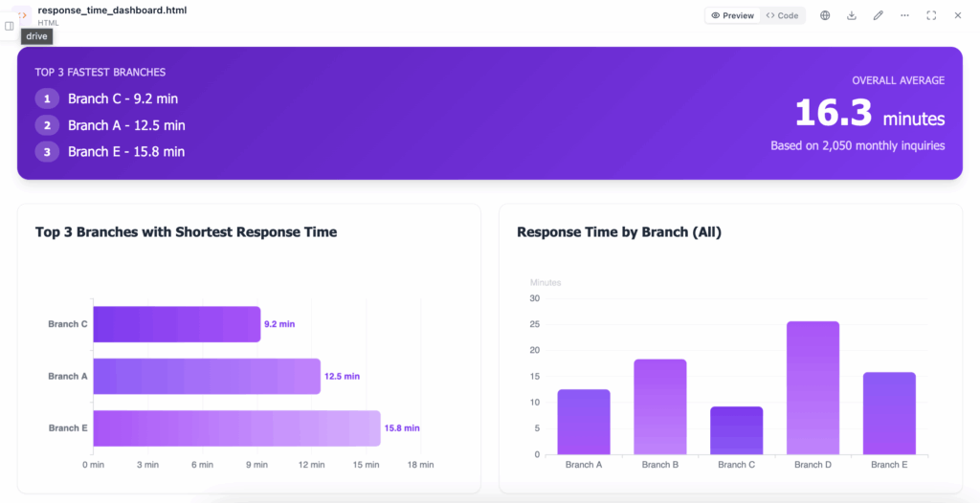Click the Branch E horizontal bar
Screen dimensions: 980x503
[237, 428]
